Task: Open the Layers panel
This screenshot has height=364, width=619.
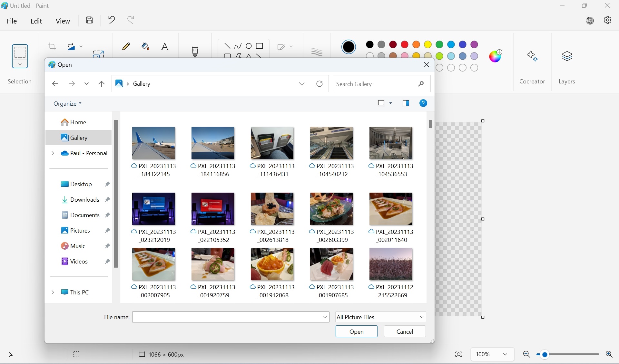Action: tap(567, 57)
